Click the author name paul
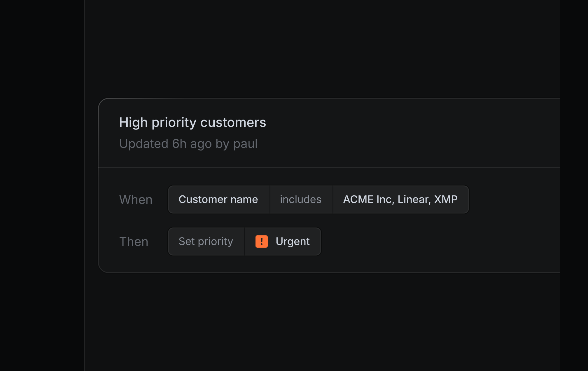 pyautogui.click(x=245, y=144)
